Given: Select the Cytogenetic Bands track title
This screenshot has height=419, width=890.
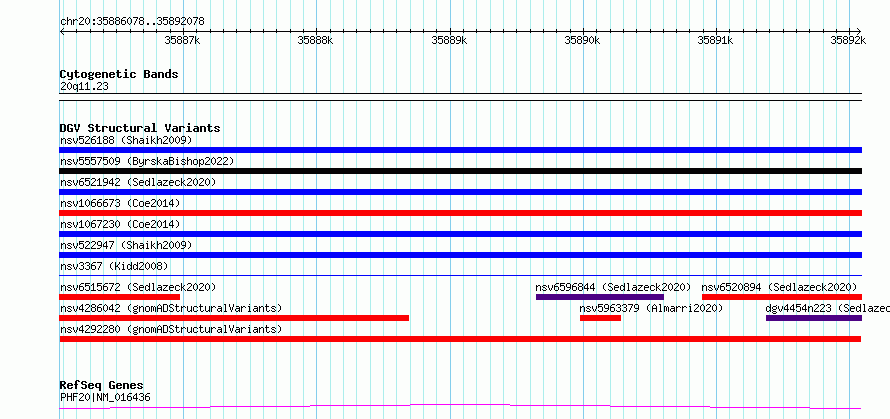Looking at the screenshot, I should [119, 74].
